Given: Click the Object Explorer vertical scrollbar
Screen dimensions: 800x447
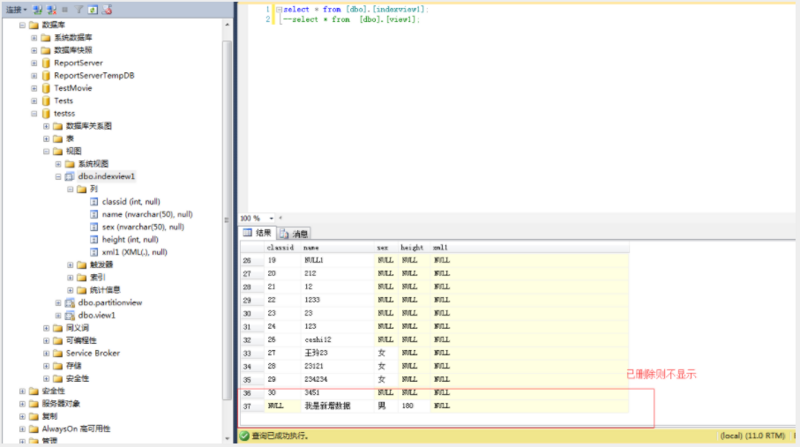Looking at the screenshot, I should pos(227,219).
